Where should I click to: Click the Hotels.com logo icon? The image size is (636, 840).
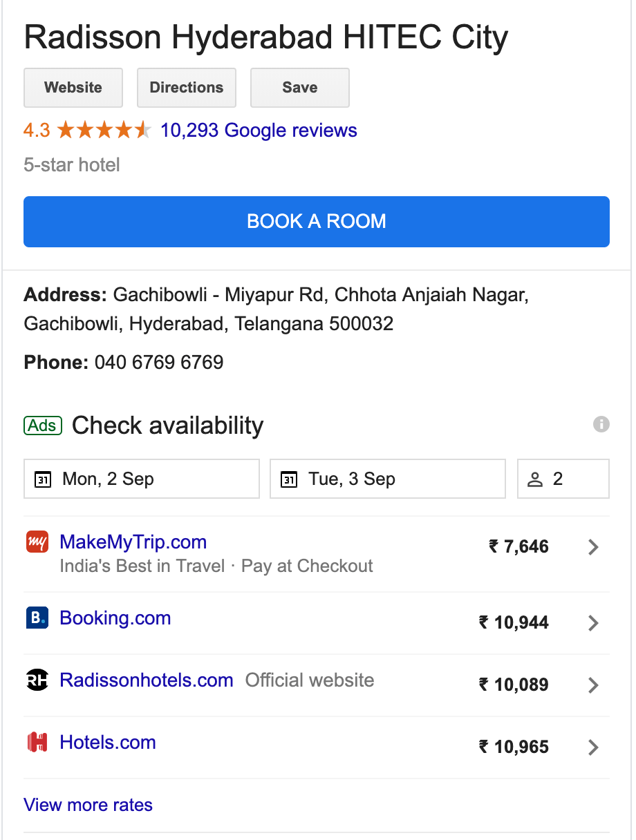pos(37,743)
